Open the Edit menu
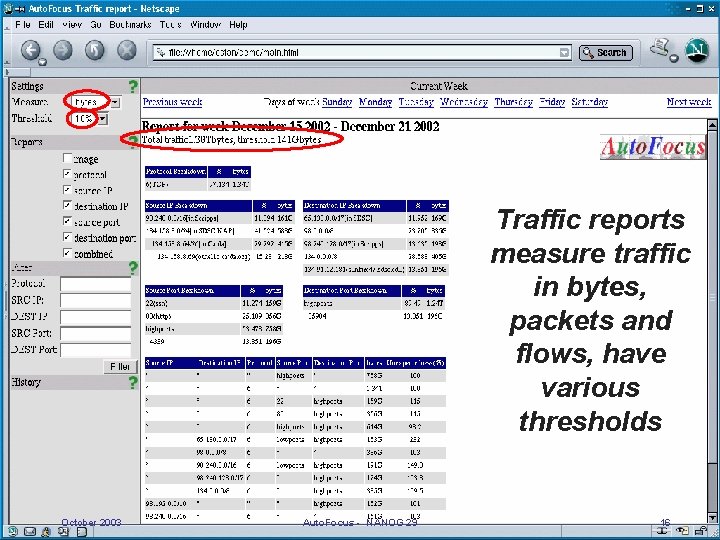This screenshot has height=540, width=720. [46, 24]
